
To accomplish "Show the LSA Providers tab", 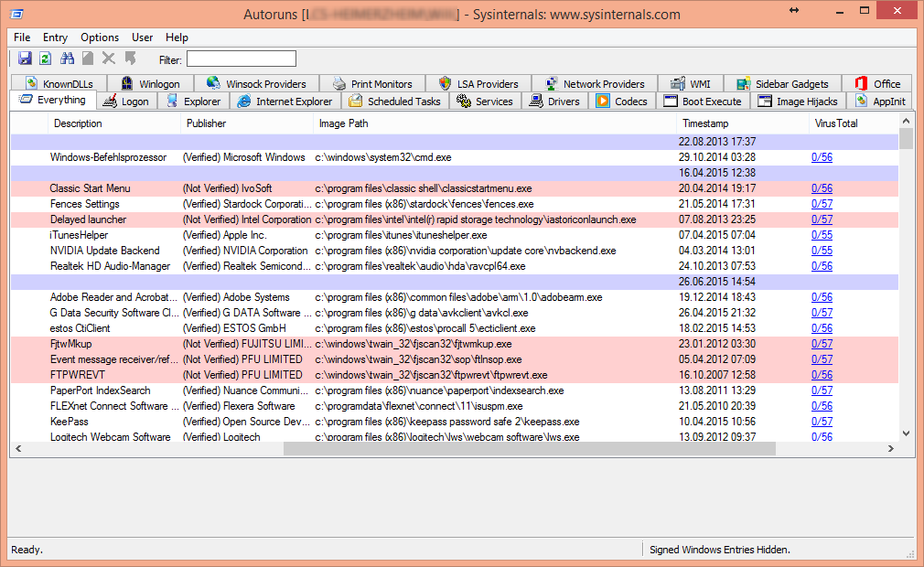I will (x=478, y=83).
